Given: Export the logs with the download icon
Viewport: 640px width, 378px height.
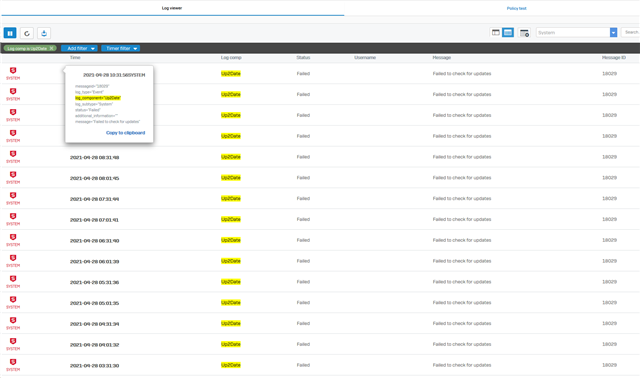Looking at the screenshot, I should coord(44,33).
